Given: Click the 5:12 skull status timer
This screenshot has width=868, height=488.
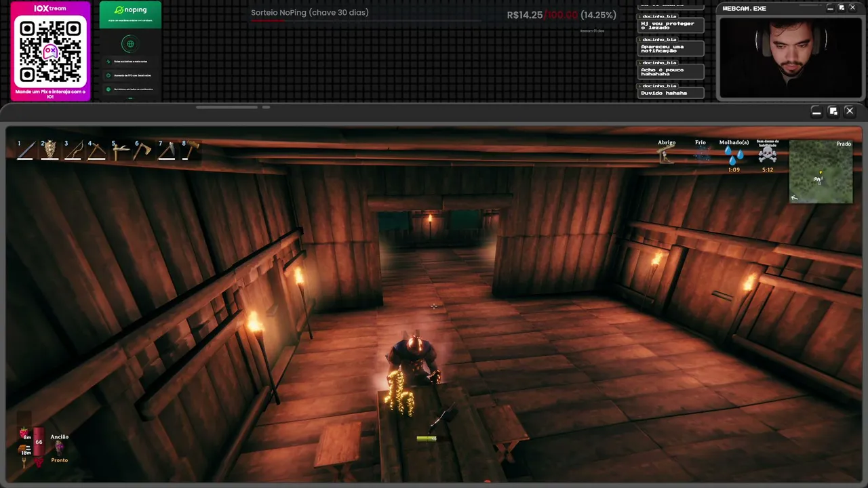Looking at the screenshot, I should pos(768,169).
